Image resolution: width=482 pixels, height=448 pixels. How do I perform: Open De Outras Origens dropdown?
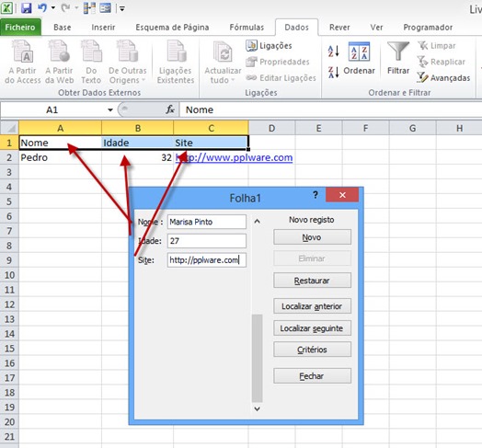point(127,63)
